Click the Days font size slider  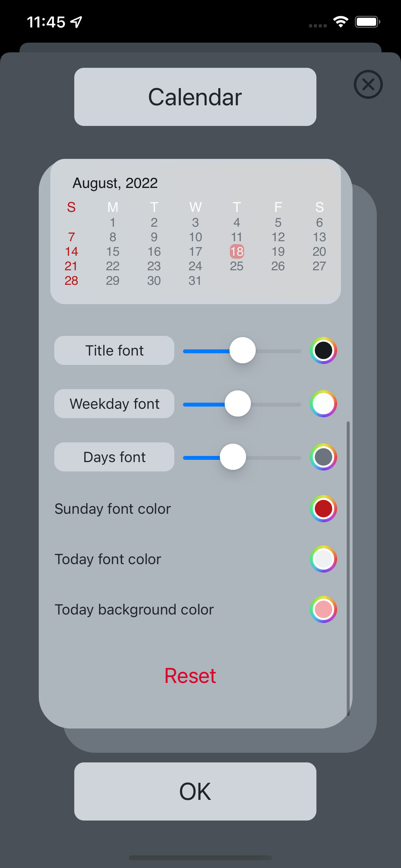(x=242, y=457)
